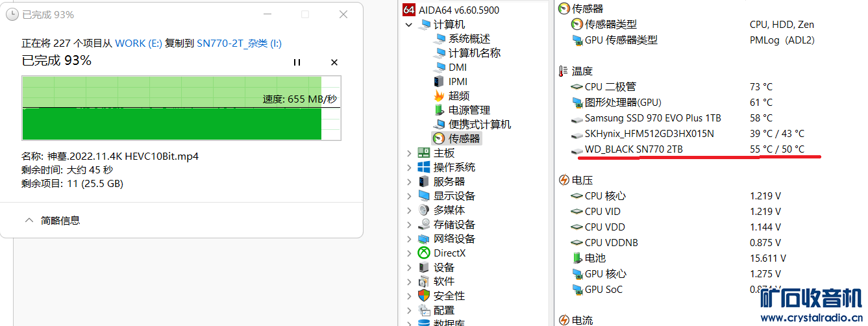This screenshot has width=868, height=326.
Task: Click the 电源管理 battery icon
Action: click(439, 110)
